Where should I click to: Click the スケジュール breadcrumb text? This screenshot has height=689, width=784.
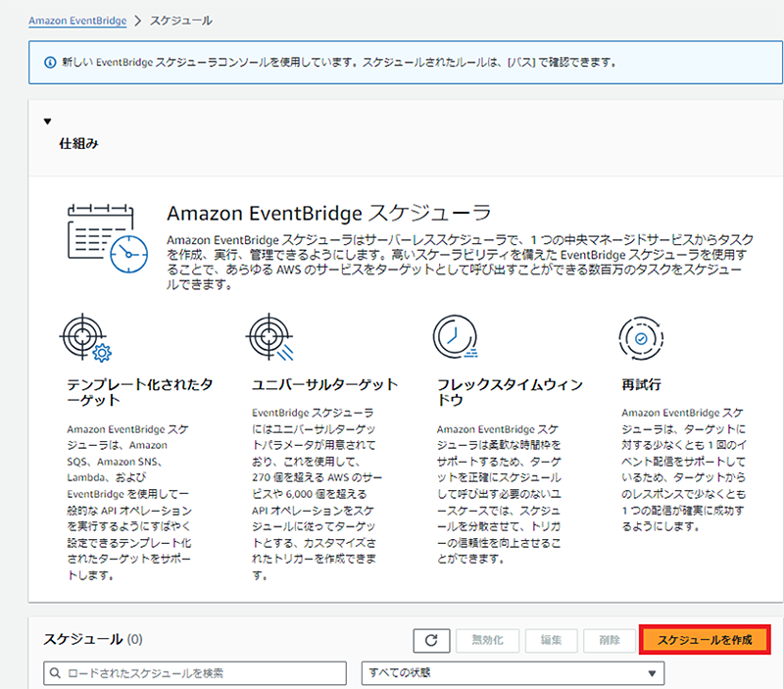181,21
